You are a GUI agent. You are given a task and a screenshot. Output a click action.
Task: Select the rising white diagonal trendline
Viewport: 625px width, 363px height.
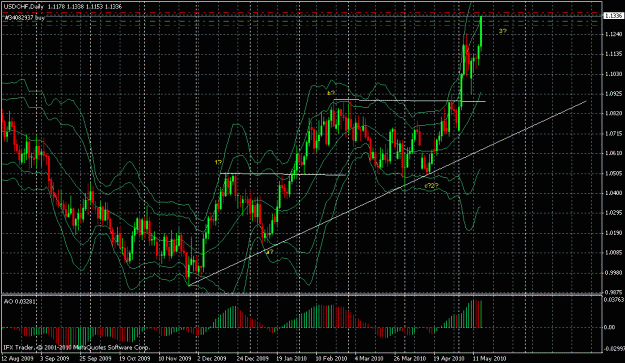click(387, 193)
